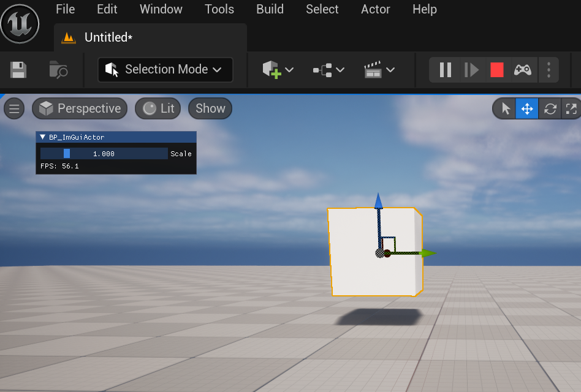The width and height of the screenshot is (581, 392).
Task: Click the Show flags button
Action: coord(210,108)
